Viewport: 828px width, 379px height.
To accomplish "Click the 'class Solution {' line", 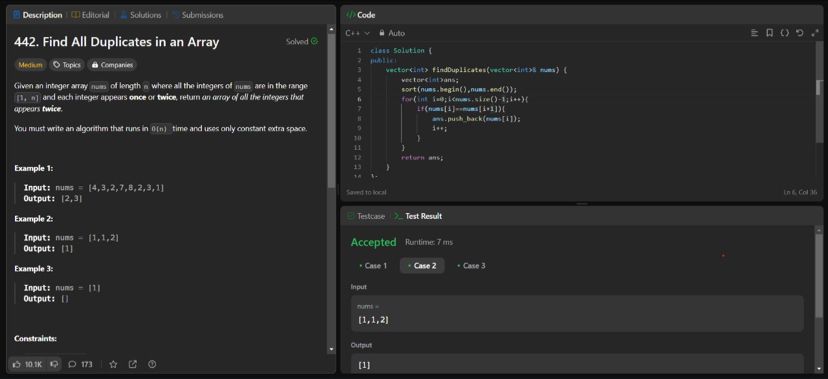I will point(401,51).
